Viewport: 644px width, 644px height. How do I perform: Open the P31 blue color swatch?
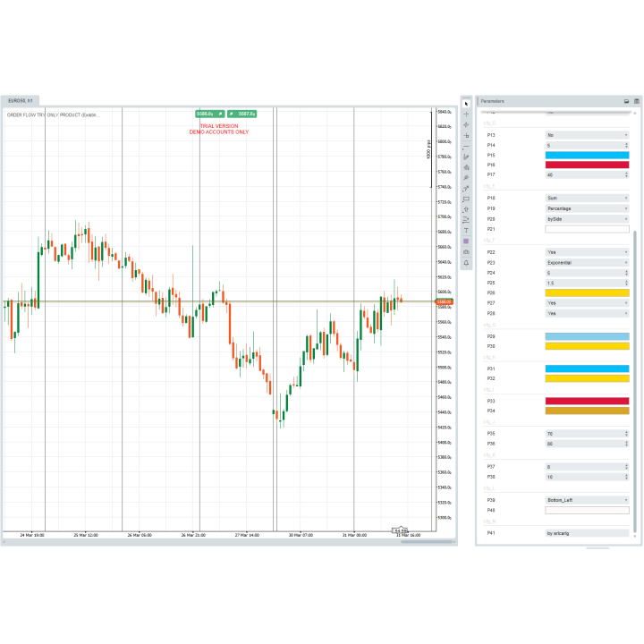[588, 369]
